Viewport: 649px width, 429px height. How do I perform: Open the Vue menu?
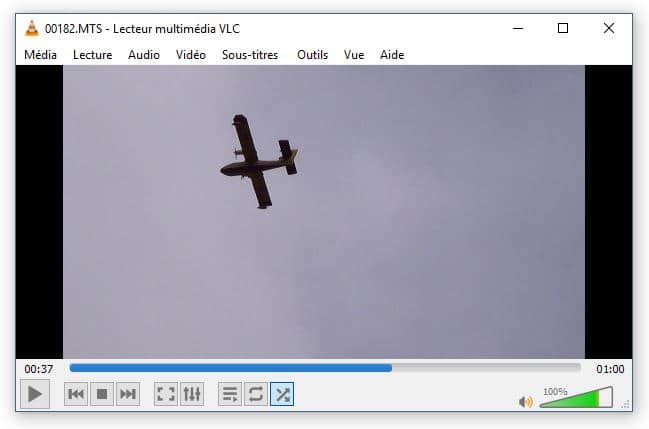click(x=354, y=55)
